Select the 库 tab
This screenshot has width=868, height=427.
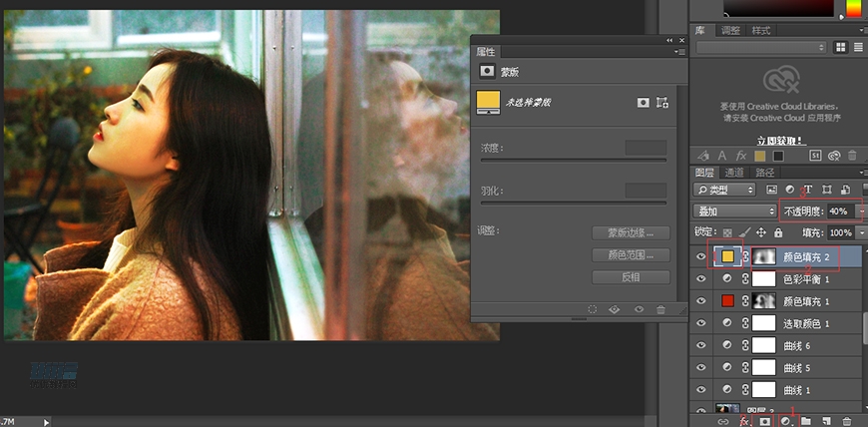pos(700,31)
